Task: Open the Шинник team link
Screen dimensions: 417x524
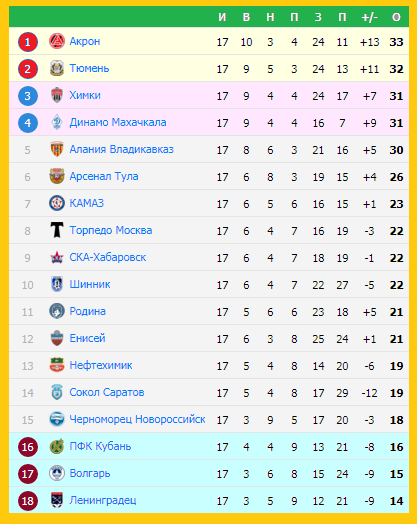Action: tap(90, 284)
